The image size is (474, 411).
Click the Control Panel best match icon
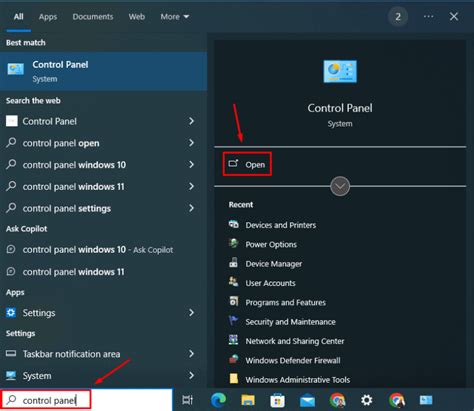15,69
